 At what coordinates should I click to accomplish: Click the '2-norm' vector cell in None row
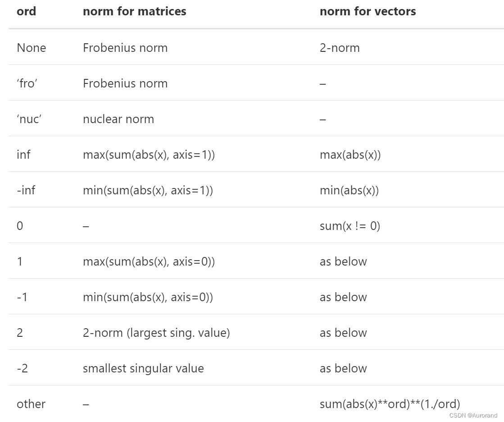pyautogui.click(x=340, y=48)
